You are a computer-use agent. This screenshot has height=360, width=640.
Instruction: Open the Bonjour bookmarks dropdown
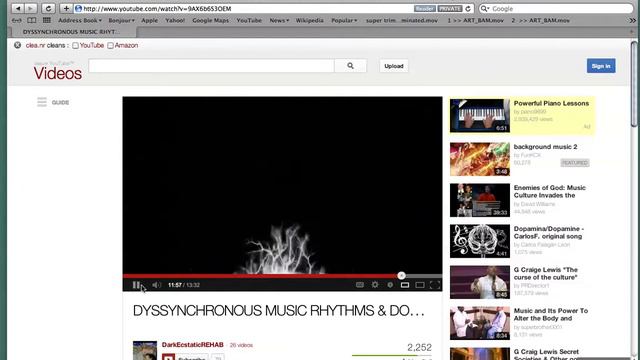click(121, 20)
